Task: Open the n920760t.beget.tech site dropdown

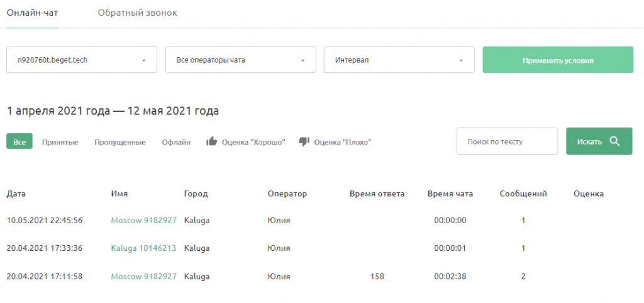Action: (81, 60)
